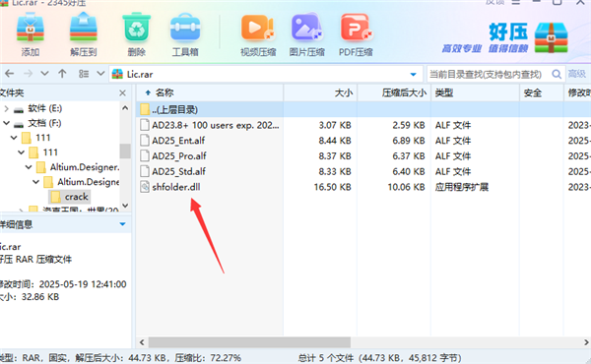Click the list view mode icon
Image resolution: width=591 pixels, height=364 pixels.
(84, 74)
